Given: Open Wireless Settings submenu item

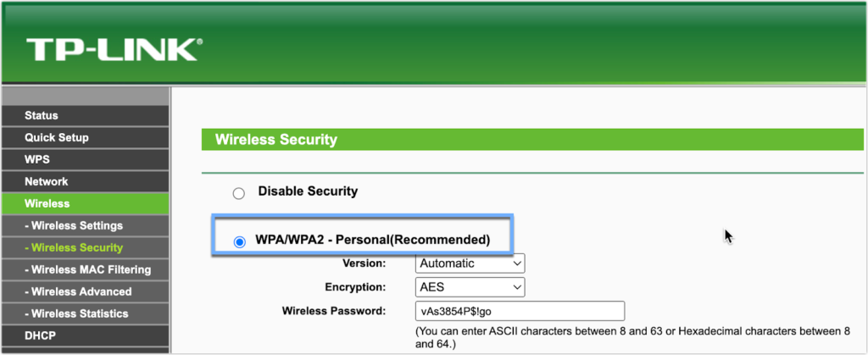Looking at the screenshot, I should coord(85,225).
